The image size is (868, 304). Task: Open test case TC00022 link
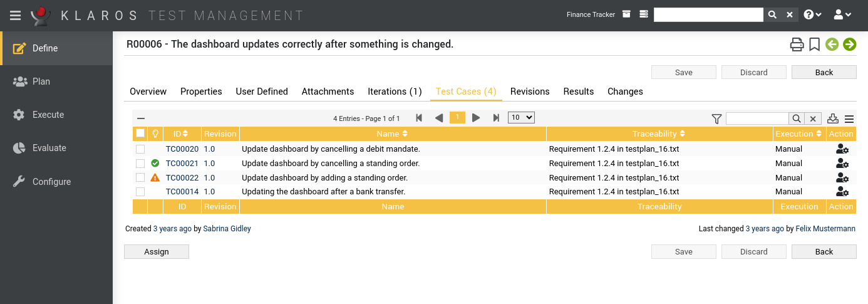[x=182, y=178]
